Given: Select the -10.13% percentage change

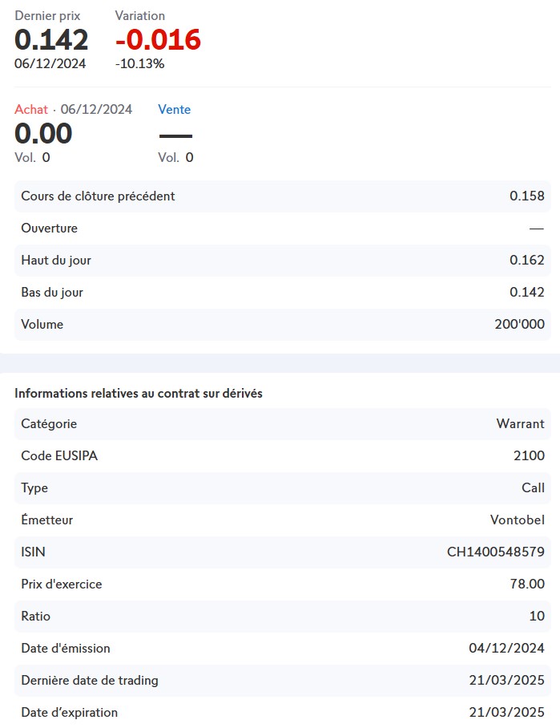Looking at the screenshot, I should click(139, 63).
